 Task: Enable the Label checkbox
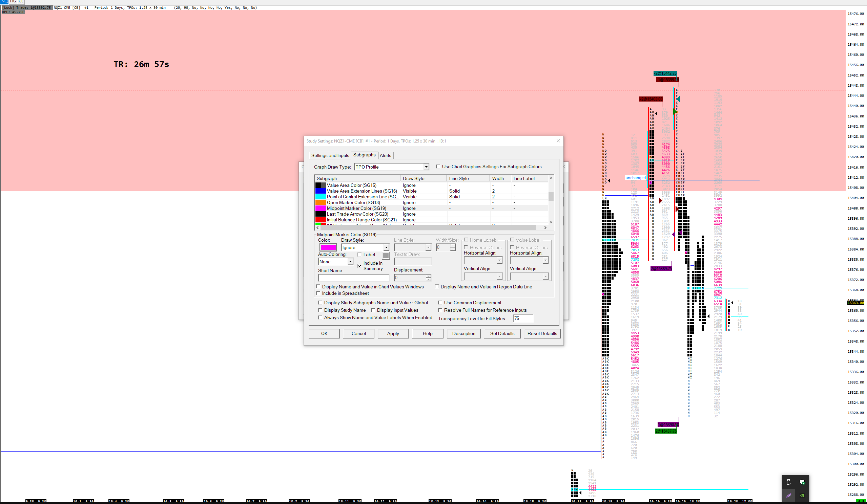359,255
